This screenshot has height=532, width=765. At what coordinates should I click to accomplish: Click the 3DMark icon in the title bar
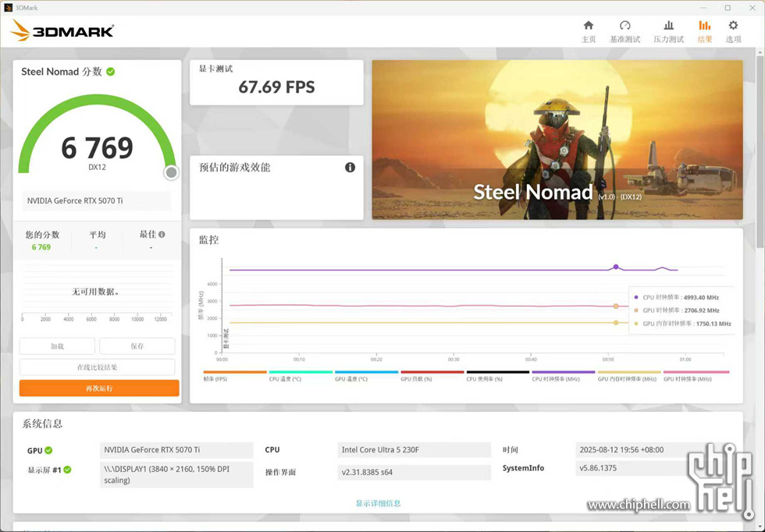[8, 7]
